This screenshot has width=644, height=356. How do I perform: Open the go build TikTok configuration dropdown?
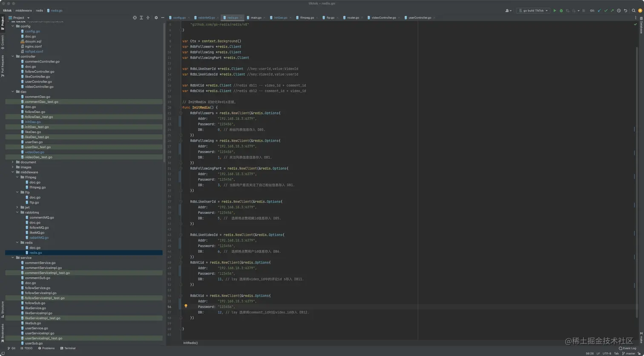pos(533,11)
